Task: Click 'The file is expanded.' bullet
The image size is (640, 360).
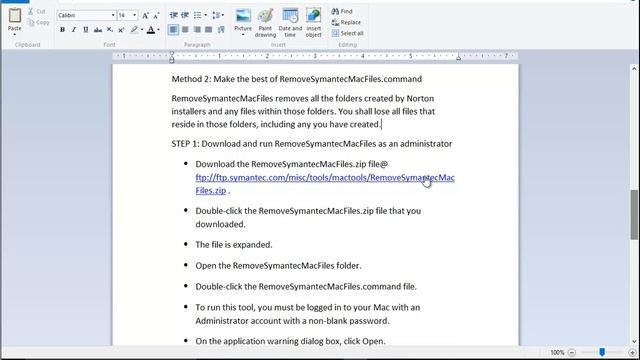Action: tap(234, 245)
